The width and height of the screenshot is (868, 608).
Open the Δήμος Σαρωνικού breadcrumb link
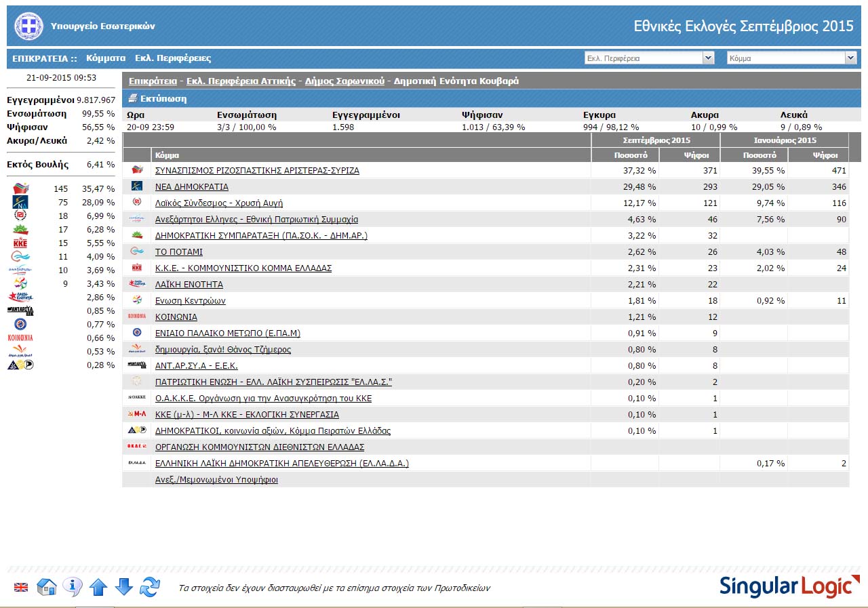pos(344,81)
